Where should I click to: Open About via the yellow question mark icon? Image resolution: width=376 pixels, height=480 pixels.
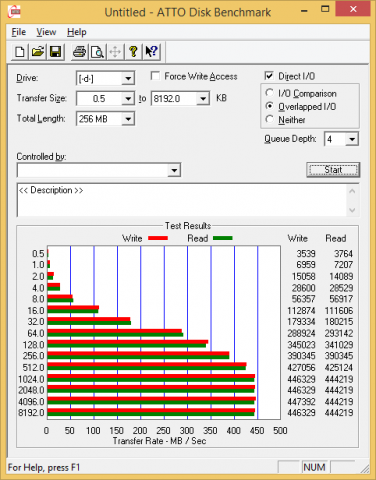(x=133, y=52)
